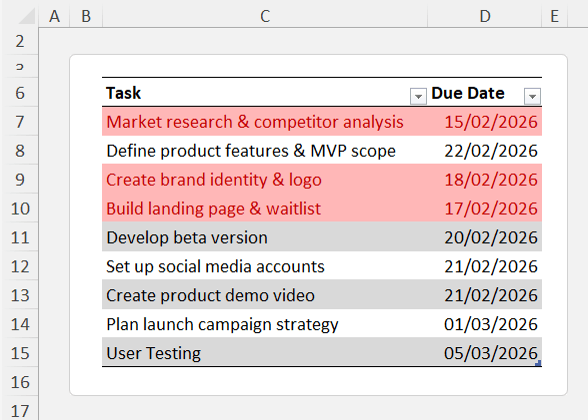Select row 10 header
Image resolution: width=588 pixels, height=420 pixels.
(x=20, y=208)
